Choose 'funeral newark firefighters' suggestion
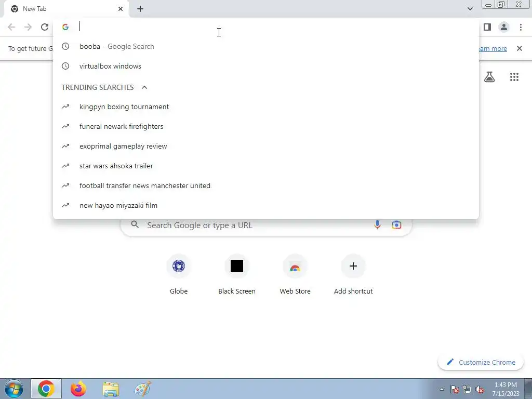 pyautogui.click(x=266, y=126)
